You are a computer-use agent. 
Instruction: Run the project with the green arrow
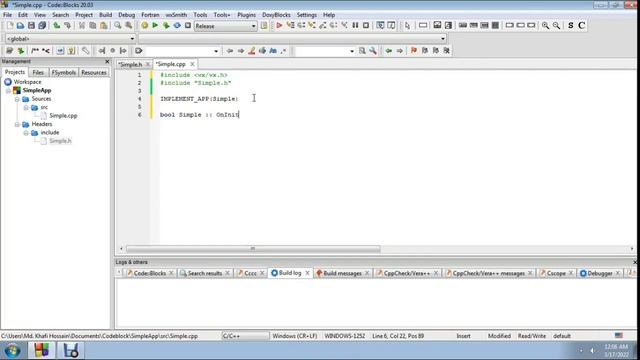point(155,26)
